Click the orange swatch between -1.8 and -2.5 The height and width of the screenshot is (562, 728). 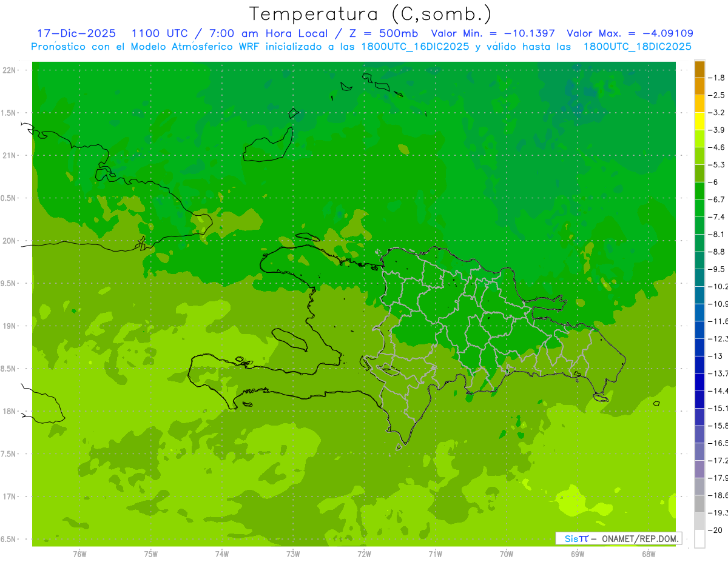tap(699, 86)
